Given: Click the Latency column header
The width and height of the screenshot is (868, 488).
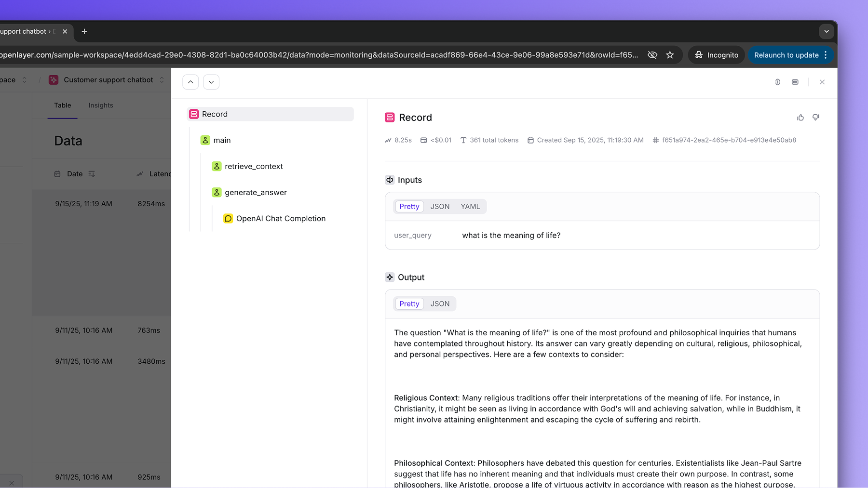Looking at the screenshot, I should (x=153, y=174).
